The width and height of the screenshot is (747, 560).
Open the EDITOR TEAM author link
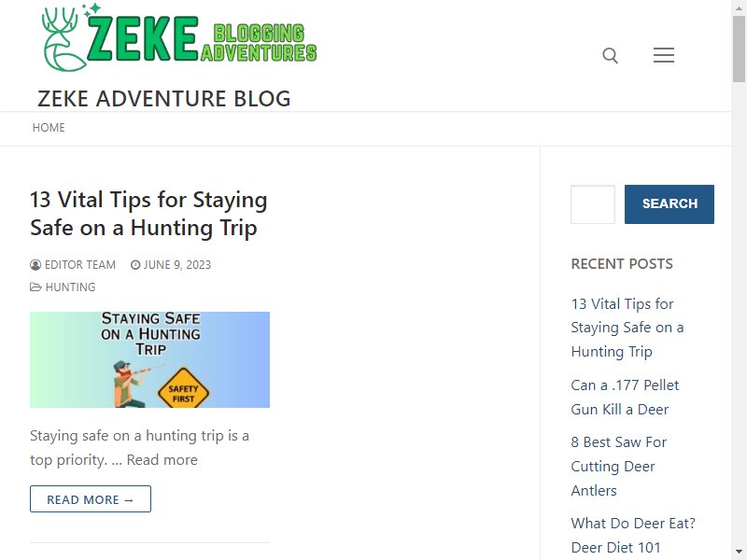coord(80,265)
